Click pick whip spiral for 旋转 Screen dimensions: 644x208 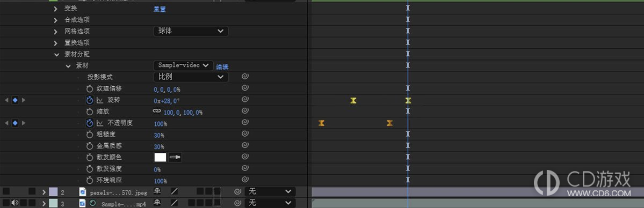[245, 99]
